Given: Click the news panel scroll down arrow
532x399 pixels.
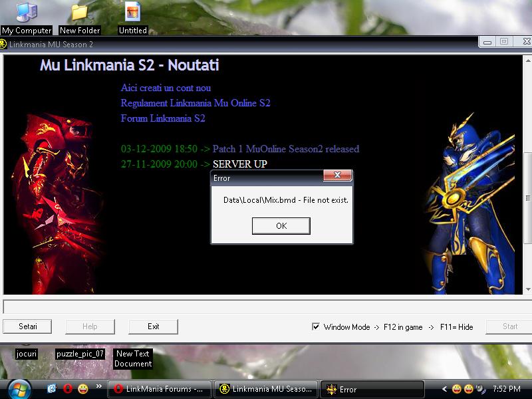Looking at the screenshot, I should pyautogui.click(x=528, y=289).
